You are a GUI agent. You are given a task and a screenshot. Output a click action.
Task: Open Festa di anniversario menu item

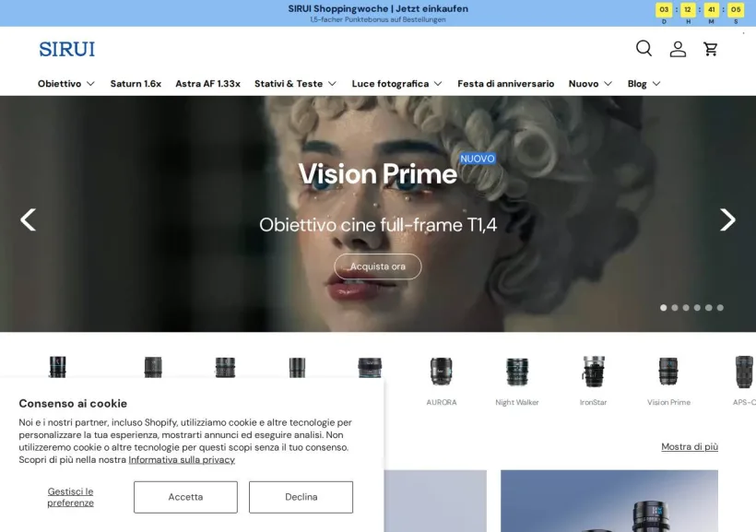(506, 84)
